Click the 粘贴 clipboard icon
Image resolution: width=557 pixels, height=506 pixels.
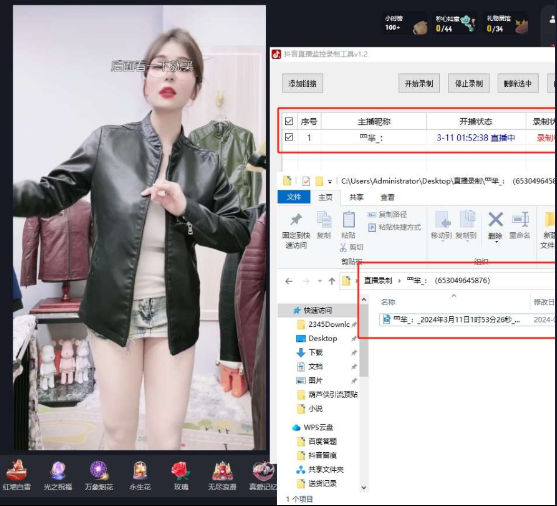click(x=348, y=219)
